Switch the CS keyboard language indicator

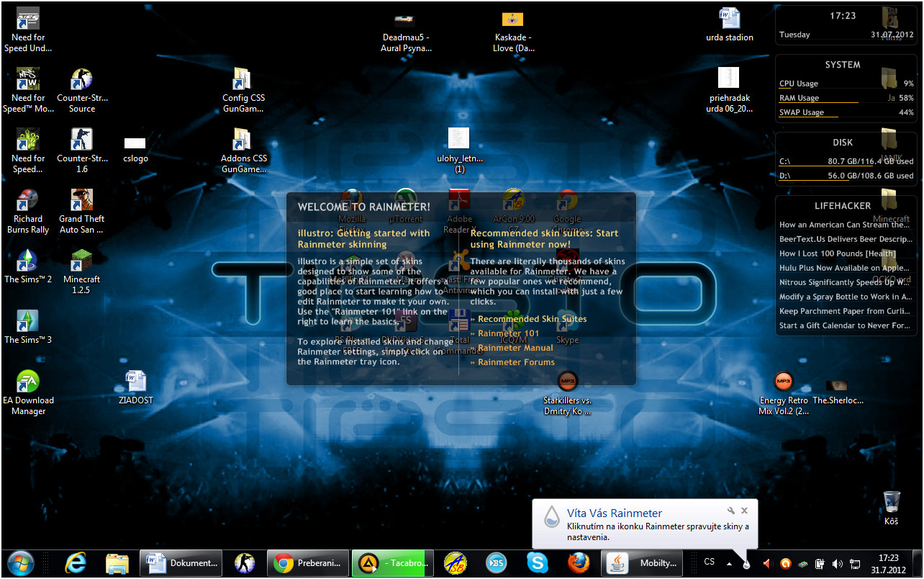[x=710, y=562]
